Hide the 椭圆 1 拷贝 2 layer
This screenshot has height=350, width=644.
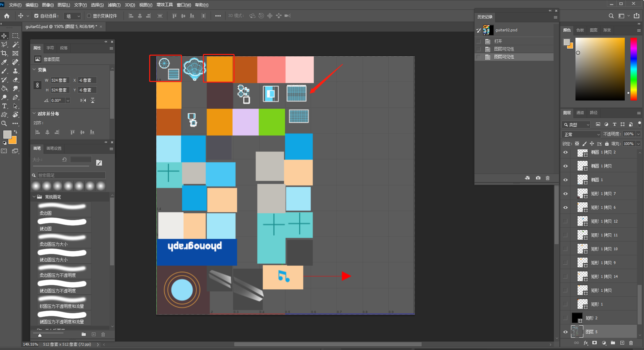pyautogui.click(x=565, y=152)
